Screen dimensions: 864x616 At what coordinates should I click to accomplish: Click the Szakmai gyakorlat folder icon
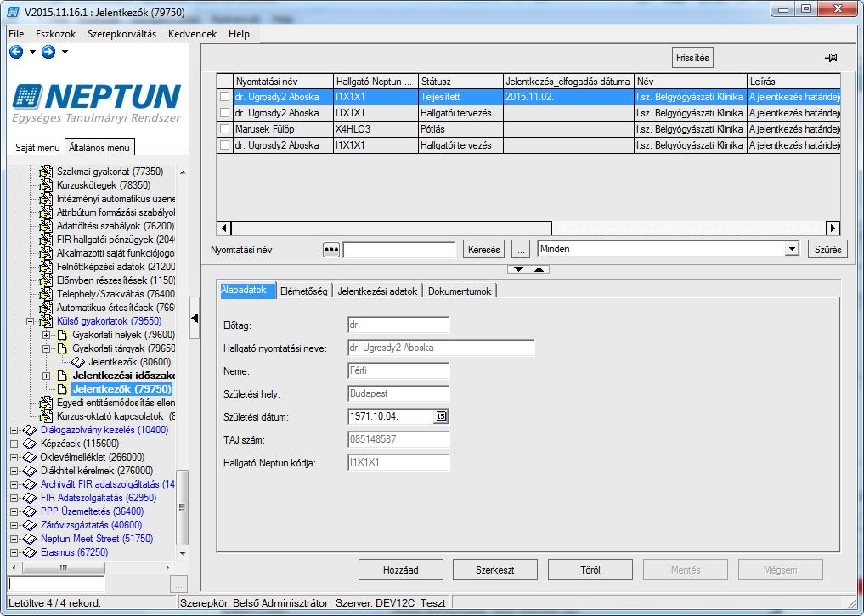[46, 172]
